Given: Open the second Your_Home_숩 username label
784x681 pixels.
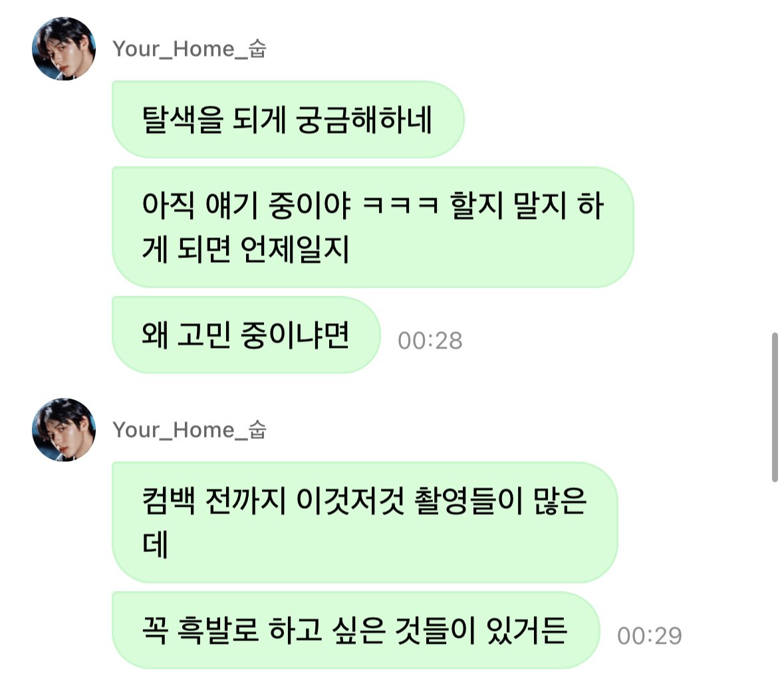Looking at the screenshot, I should pyautogui.click(x=190, y=430).
